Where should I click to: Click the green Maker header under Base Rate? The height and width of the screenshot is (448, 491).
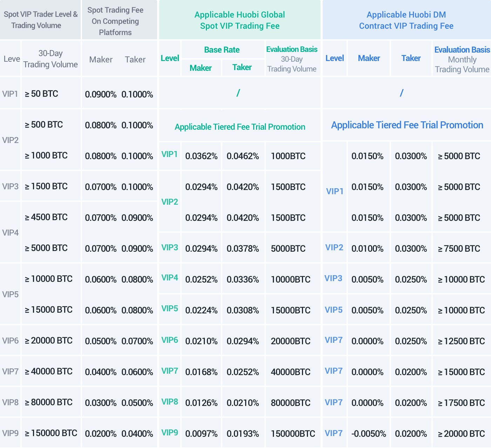(x=201, y=68)
